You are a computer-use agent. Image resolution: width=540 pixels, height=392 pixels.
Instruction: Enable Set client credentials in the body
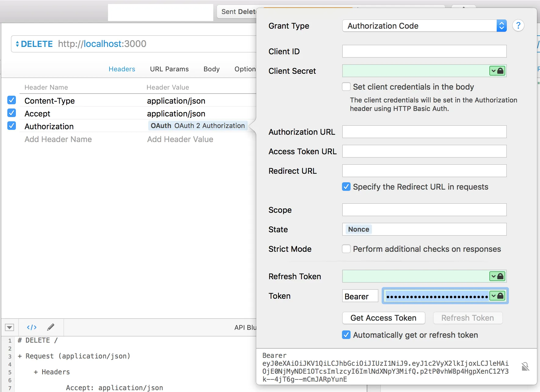click(x=346, y=87)
